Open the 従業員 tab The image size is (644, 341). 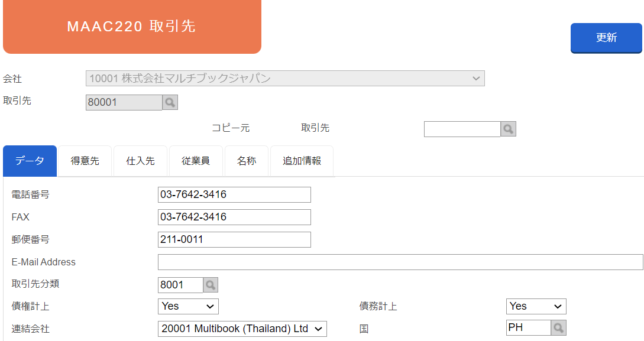click(196, 161)
